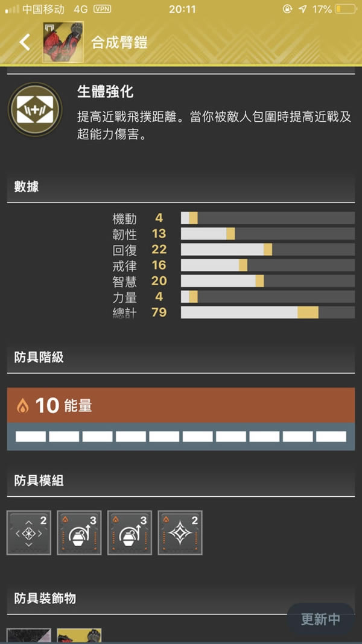The image size is (362, 644).
Task: Choose the yellow-bordered red ornament thumbnail
Action: click(x=79, y=636)
